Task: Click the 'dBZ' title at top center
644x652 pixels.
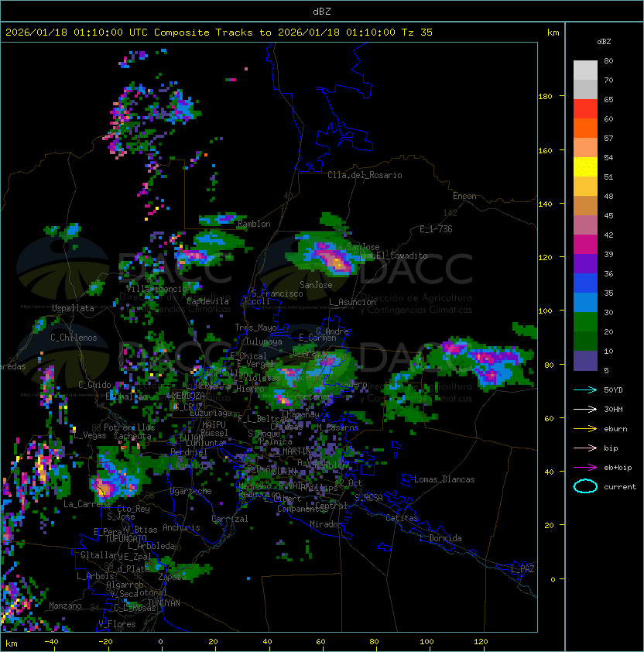Action: coord(322,12)
